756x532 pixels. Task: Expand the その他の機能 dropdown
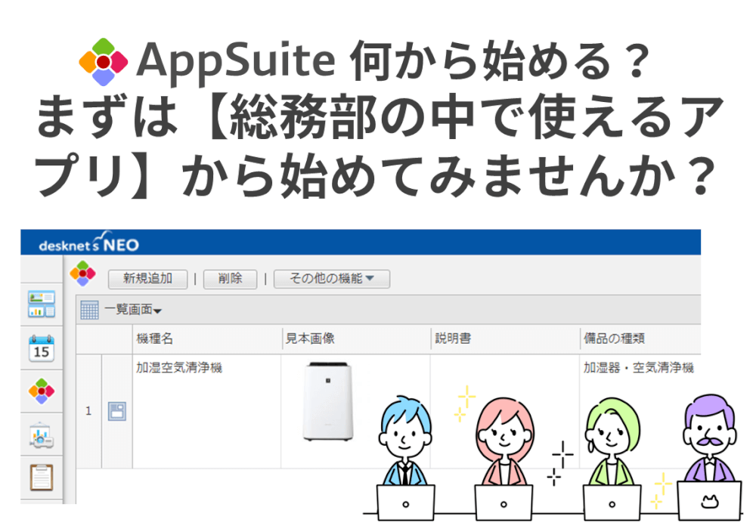[331, 279]
